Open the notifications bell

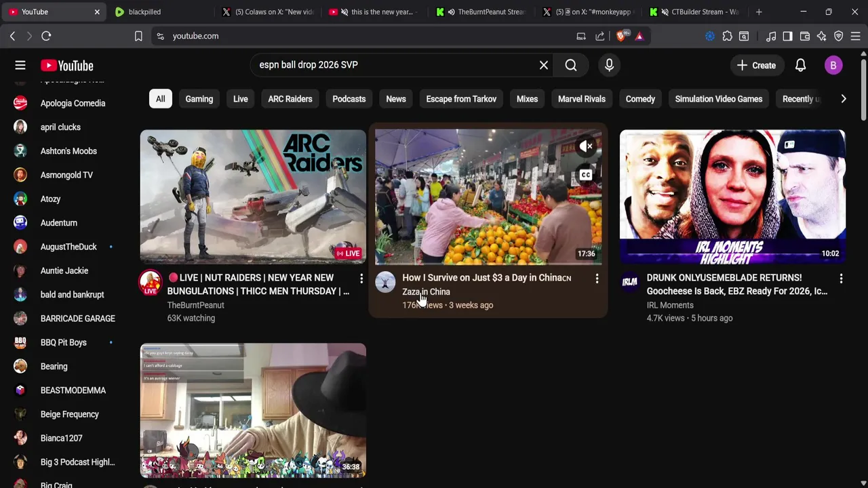(x=800, y=66)
